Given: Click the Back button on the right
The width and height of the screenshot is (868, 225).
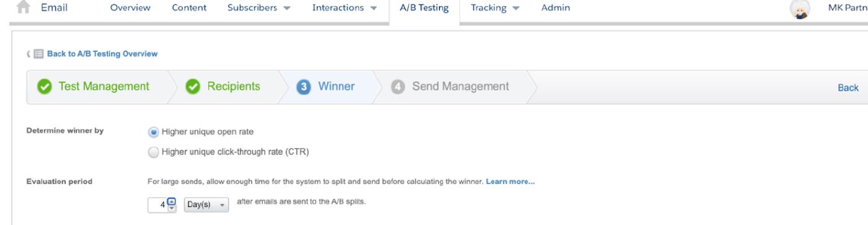Looking at the screenshot, I should [848, 87].
